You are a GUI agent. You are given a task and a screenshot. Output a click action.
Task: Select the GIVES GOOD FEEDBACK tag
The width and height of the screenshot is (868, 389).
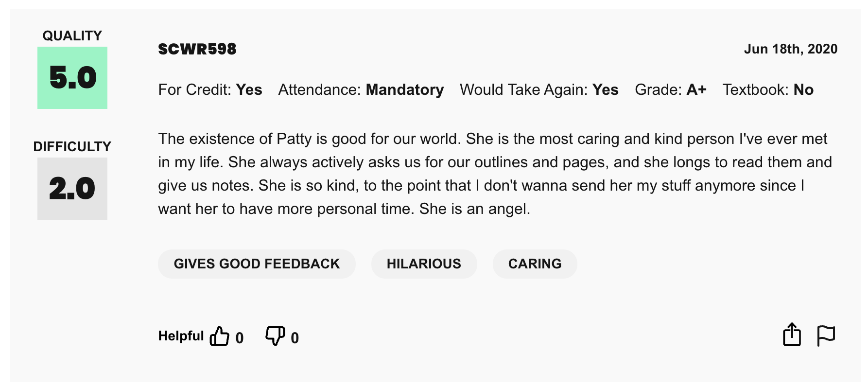(257, 264)
